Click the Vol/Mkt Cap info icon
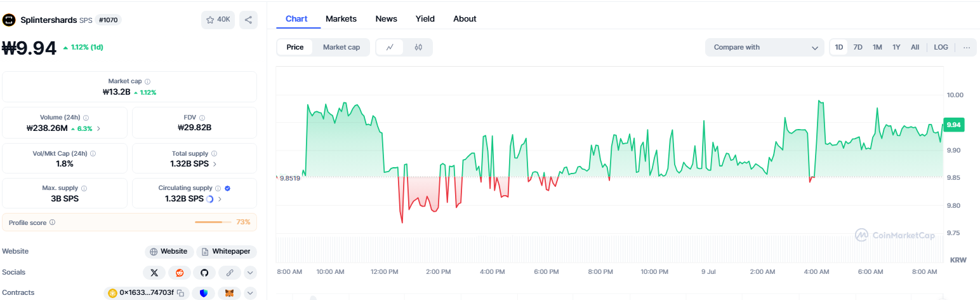This screenshot has height=300, width=980. pyautogui.click(x=93, y=154)
